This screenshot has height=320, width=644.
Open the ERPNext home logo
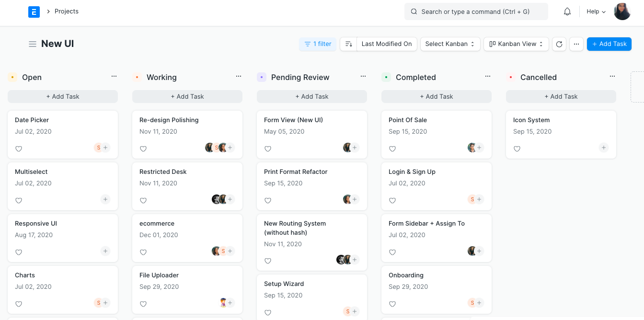(x=34, y=11)
